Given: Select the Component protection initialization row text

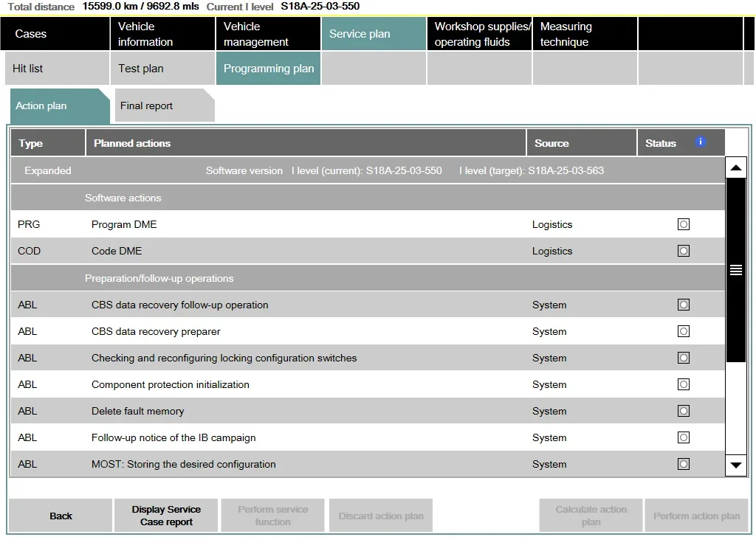Looking at the screenshot, I should tap(171, 384).
